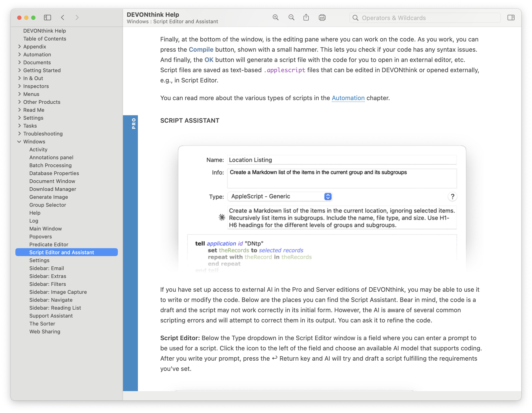Go back with the left chevron
This screenshot has width=532, height=413.
click(63, 17)
